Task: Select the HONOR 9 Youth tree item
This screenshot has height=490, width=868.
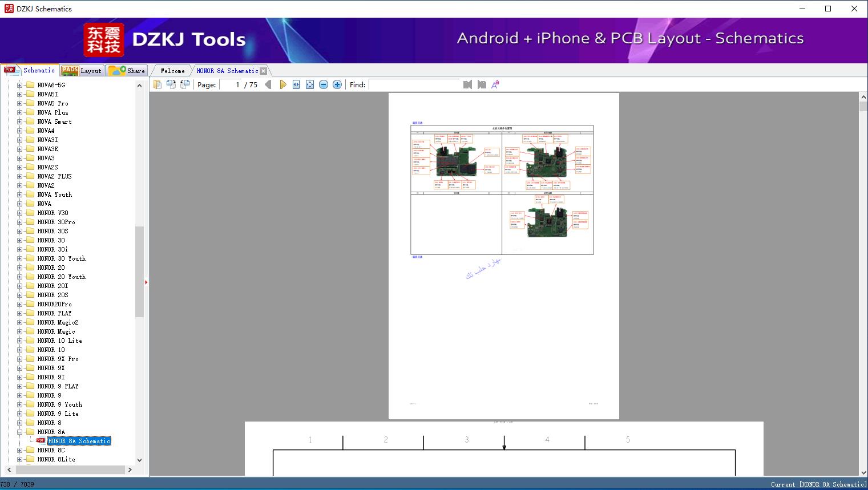Action: [59, 404]
